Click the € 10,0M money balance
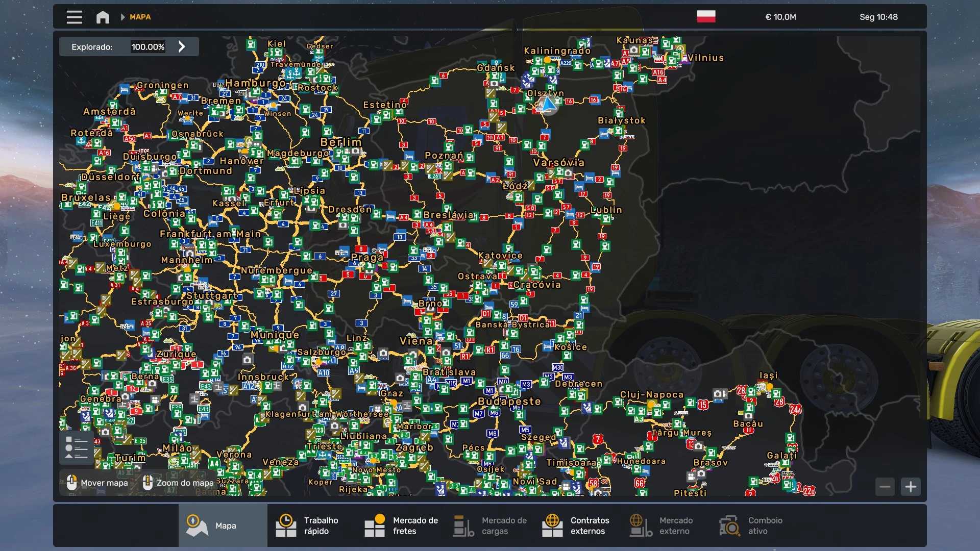 click(780, 17)
